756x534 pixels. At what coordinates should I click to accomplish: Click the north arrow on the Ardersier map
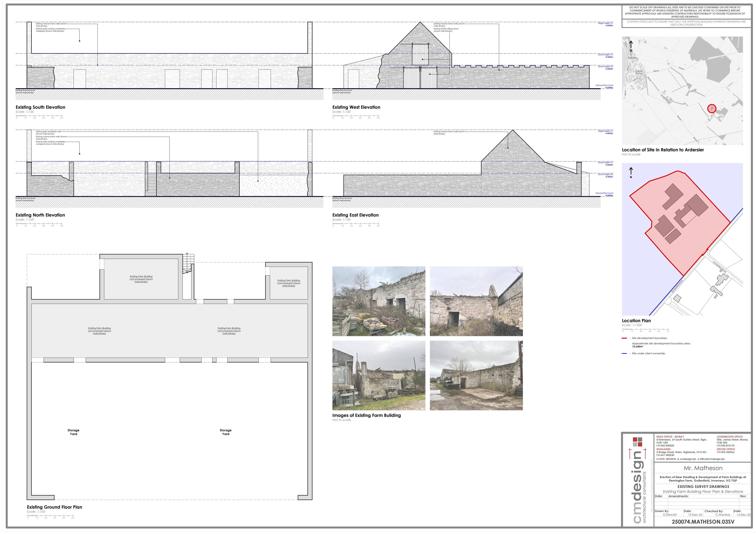(x=631, y=46)
